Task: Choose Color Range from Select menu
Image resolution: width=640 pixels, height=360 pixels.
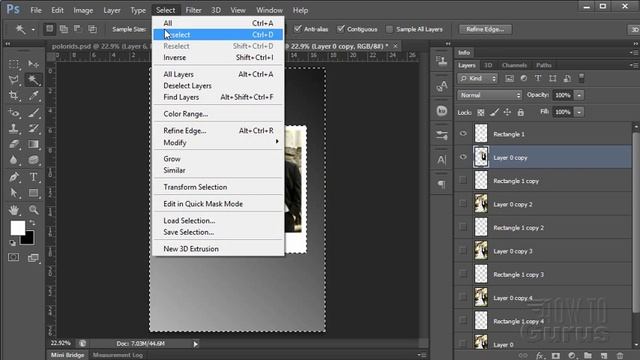Action: (218, 114)
